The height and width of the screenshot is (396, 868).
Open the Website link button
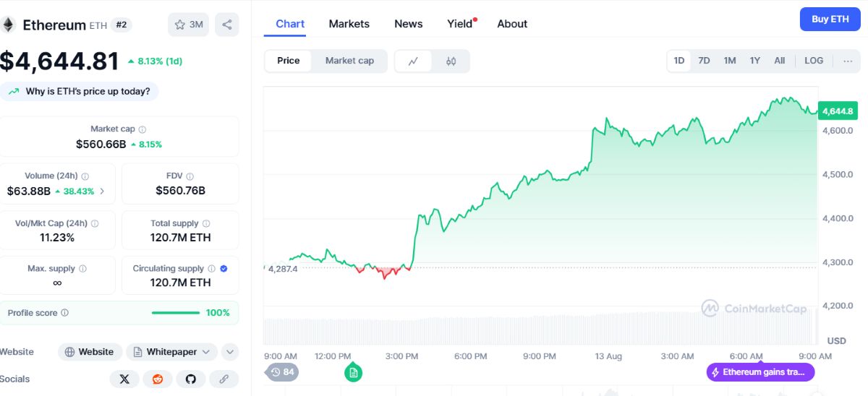(x=90, y=352)
